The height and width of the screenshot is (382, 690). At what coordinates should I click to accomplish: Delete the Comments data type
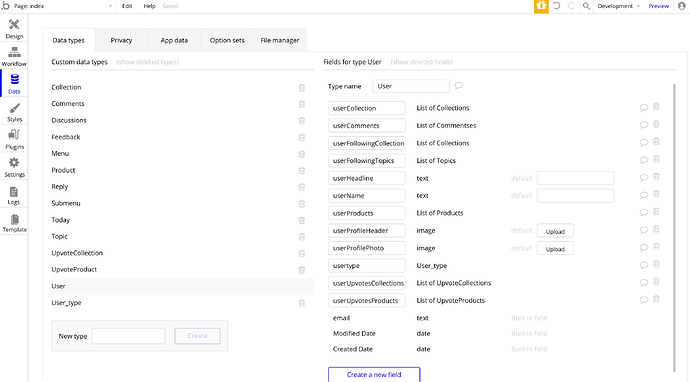(302, 104)
